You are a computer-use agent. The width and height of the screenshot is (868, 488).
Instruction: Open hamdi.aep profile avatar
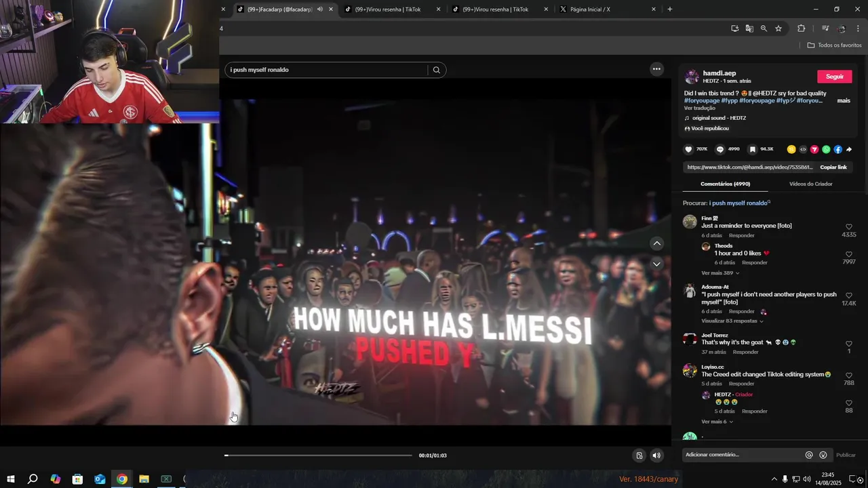tap(692, 77)
